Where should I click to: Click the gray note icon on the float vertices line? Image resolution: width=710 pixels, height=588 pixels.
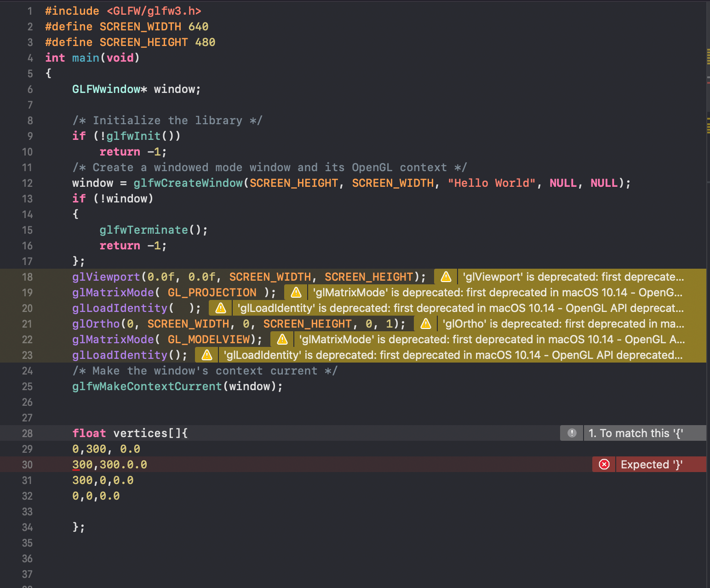click(571, 433)
